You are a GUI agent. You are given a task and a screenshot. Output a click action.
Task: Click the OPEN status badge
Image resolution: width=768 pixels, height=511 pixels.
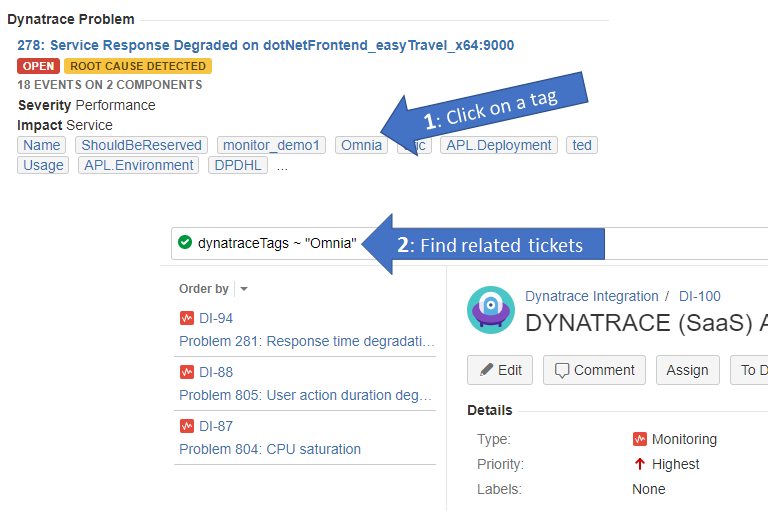(38, 66)
